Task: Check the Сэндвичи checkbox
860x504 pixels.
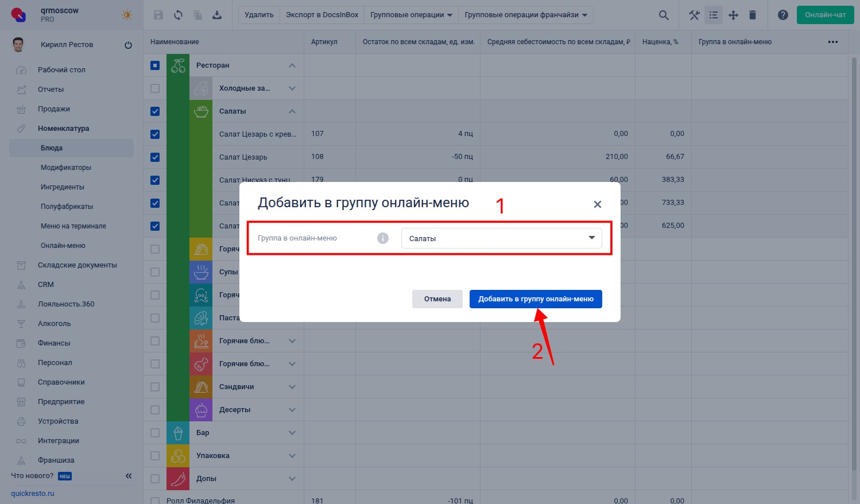Action: pyautogui.click(x=155, y=387)
